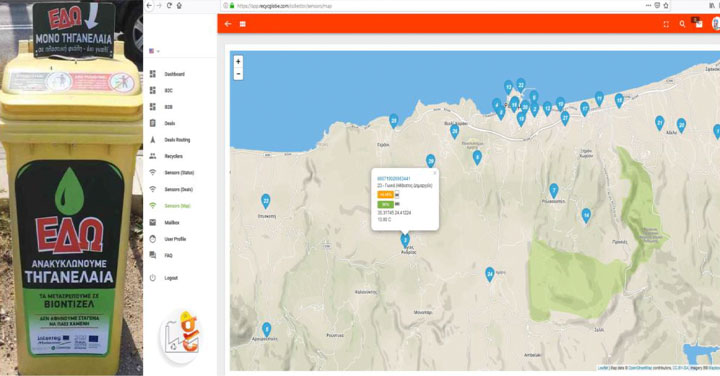Click the back arrow in orange header

pyautogui.click(x=228, y=24)
